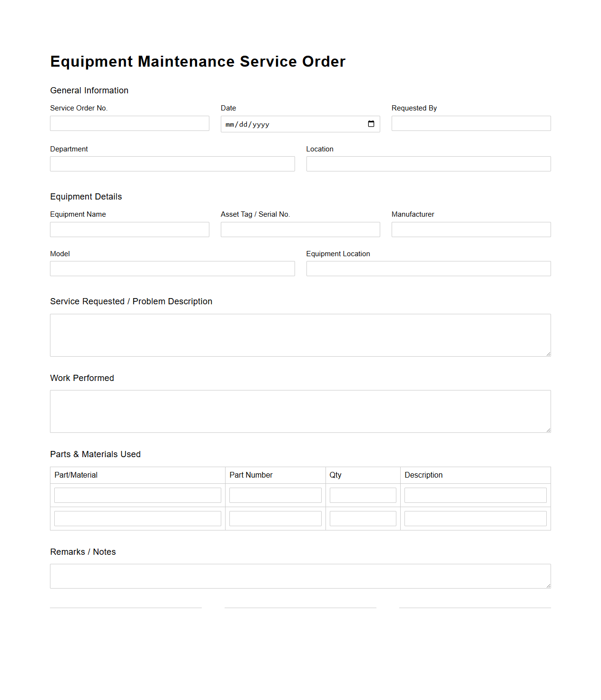Click the Requested By field
The width and height of the screenshot is (601, 700).
coord(471,123)
